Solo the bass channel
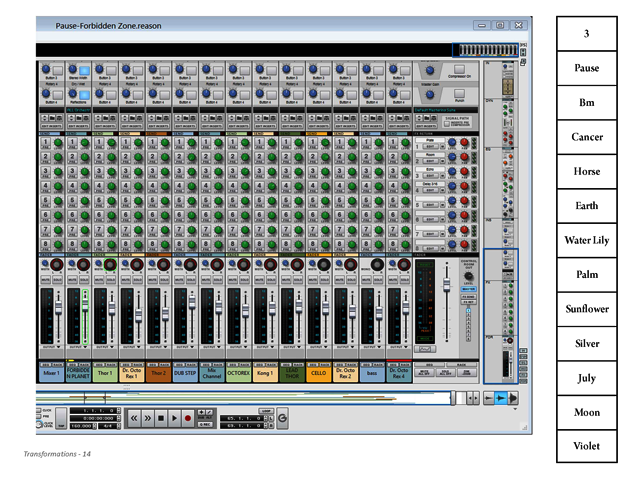The width and height of the screenshot is (640, 480). tap(378, 280)
